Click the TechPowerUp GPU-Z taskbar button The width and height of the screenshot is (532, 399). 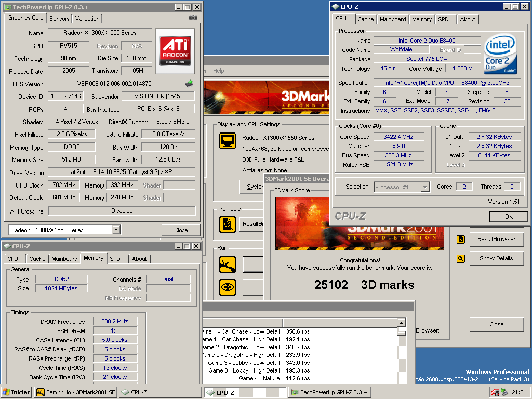(x=329, y=392)
